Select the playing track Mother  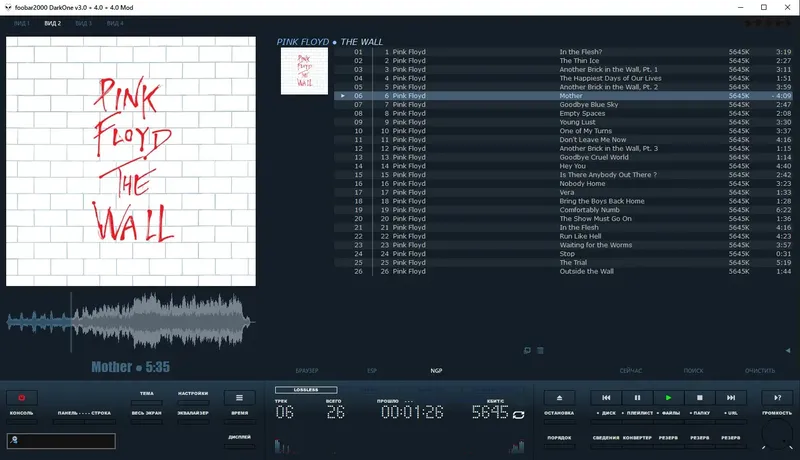(x=563, y=95)
